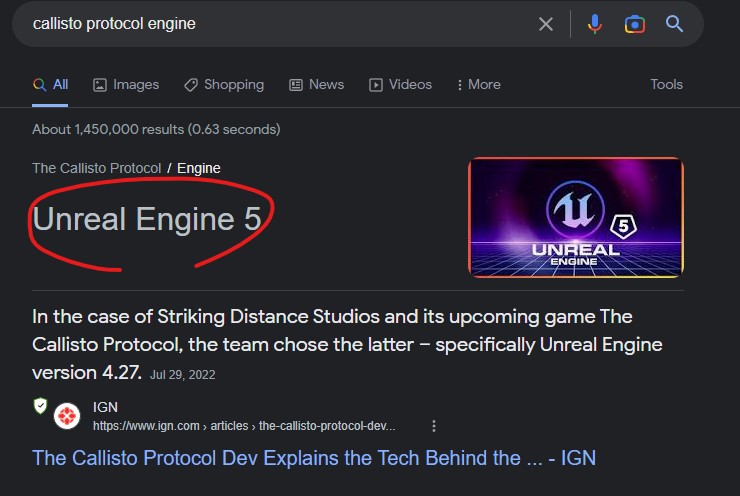740x496 pixels.
Task: Open Google Lens camera search
Action: coord(634,24)
